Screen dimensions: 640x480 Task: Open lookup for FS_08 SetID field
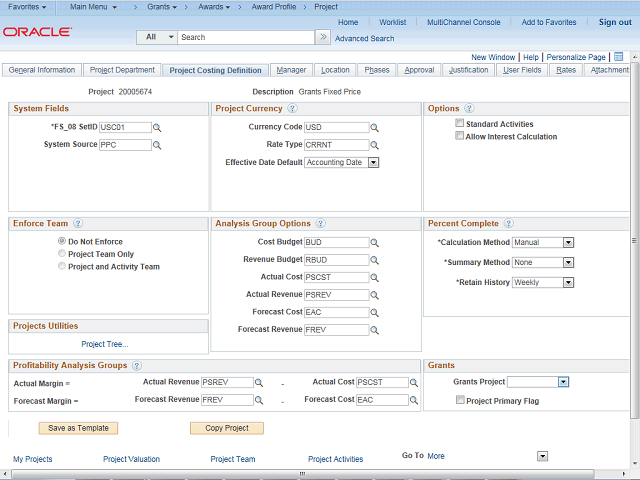(x=157, y=128)
